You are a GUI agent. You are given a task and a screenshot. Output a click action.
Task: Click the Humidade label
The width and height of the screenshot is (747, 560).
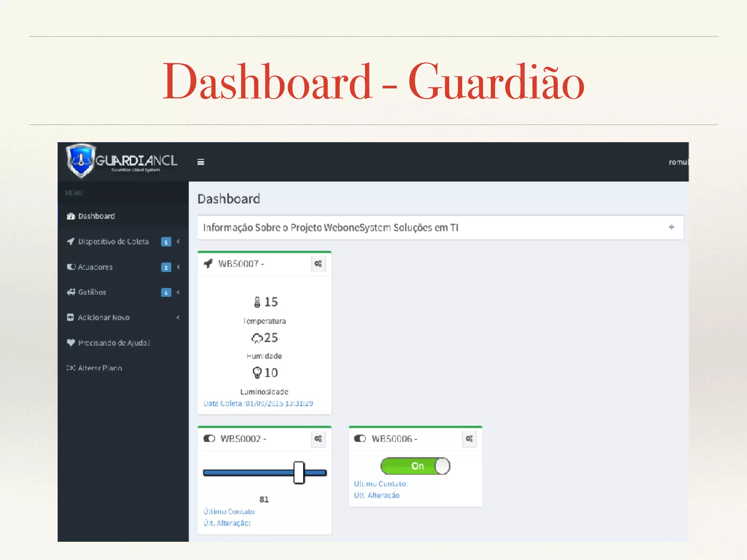264,356
